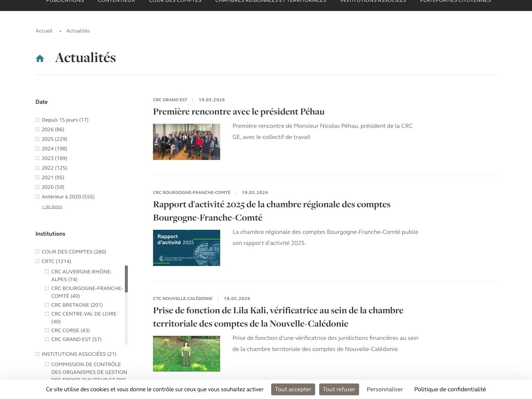
Task: Click the 'CRC GRAND EST' tag above first article
Action: coord(170,100)
